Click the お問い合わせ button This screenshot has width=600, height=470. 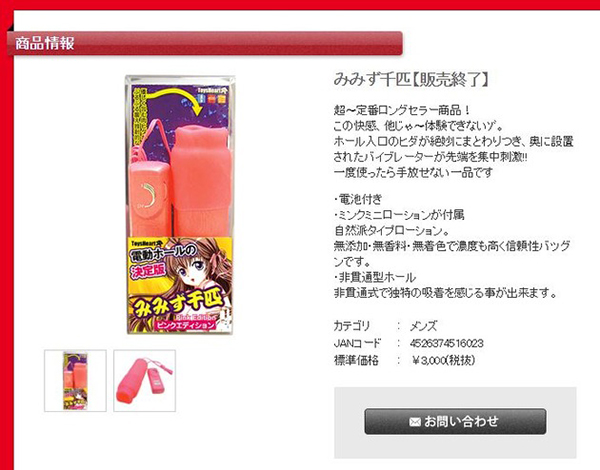tap(455, 421)
